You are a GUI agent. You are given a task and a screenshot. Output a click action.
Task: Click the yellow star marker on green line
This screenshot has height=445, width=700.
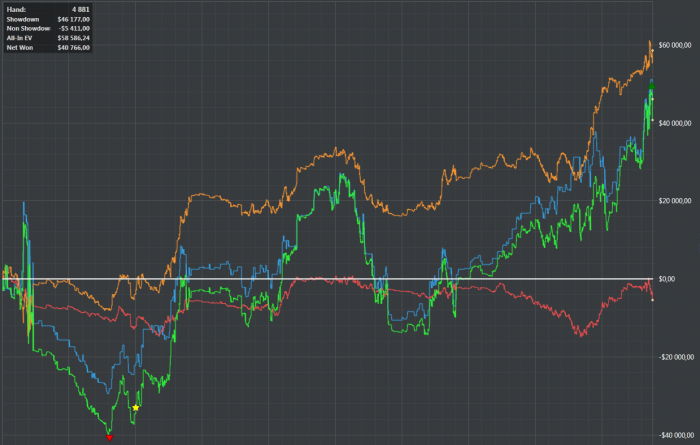(x=136, y=408)
